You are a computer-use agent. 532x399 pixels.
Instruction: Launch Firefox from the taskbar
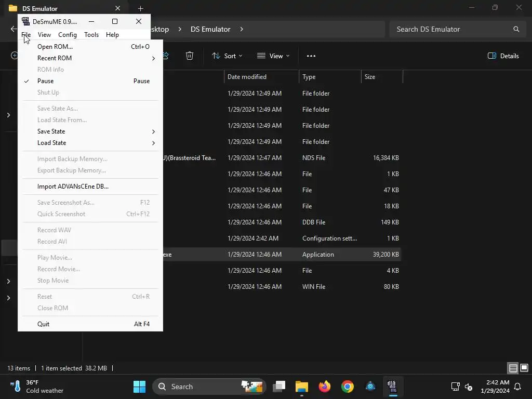(325, 387)
